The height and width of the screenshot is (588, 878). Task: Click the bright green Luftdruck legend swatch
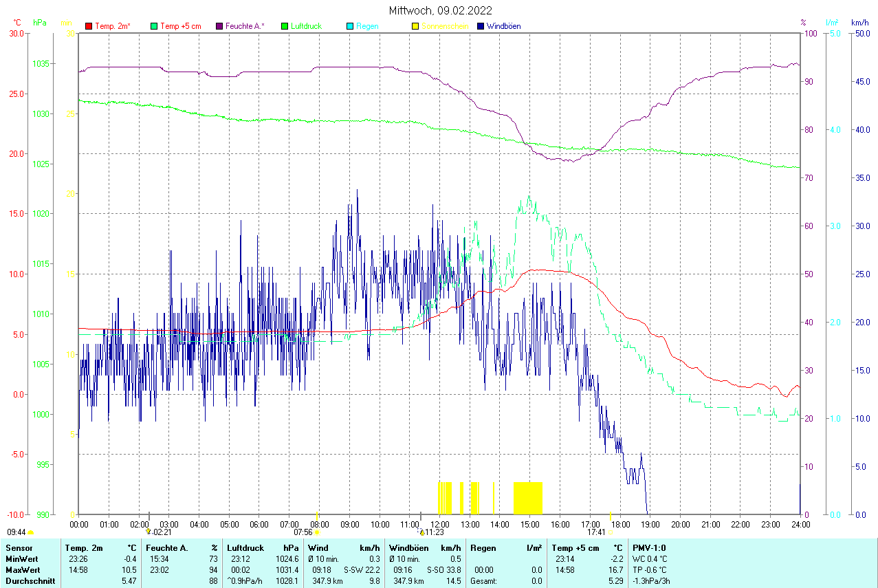pos(285,26)
